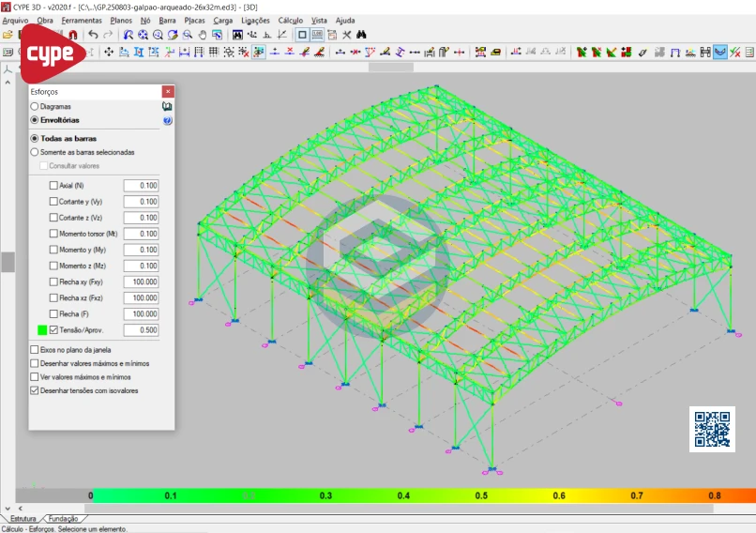
Task: Open the Ferramentas menu
Action: pyautogui.click(x=82, y=20)
